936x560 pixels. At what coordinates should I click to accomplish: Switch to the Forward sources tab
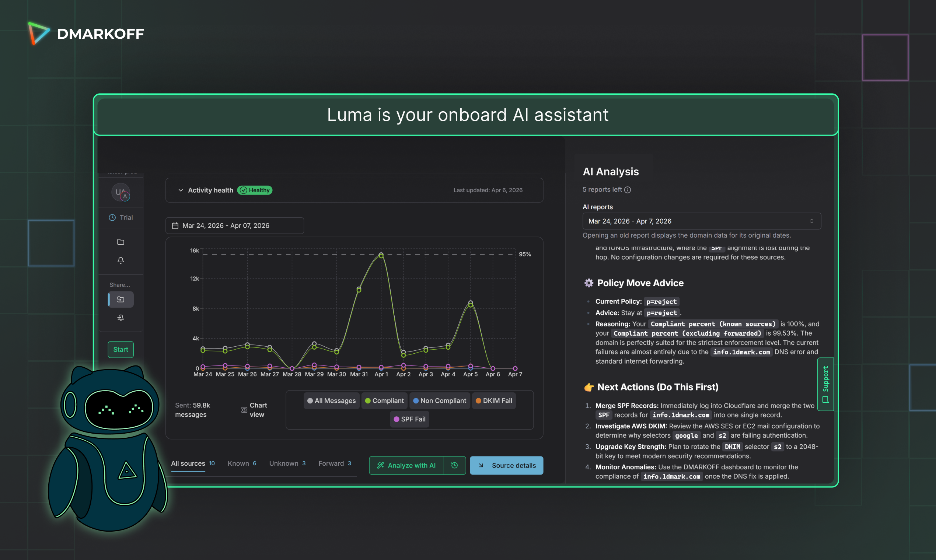pyautogui.click(x=334, y=463)
